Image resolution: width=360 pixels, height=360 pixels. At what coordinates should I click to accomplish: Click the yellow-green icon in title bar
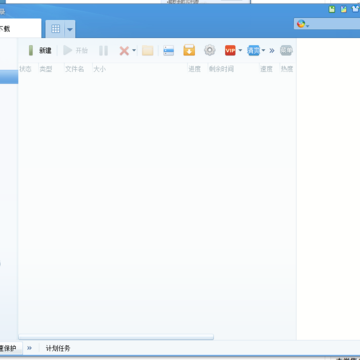point(343,9)
